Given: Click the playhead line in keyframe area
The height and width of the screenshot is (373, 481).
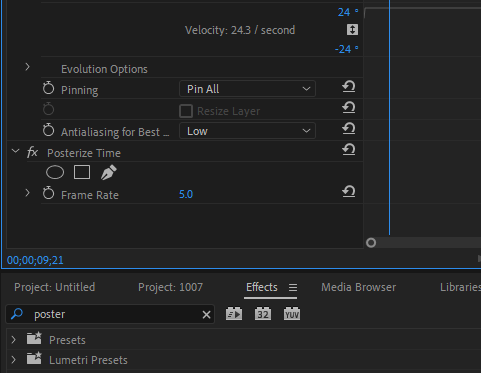Looking at the screenshot, I should point(389,117).
